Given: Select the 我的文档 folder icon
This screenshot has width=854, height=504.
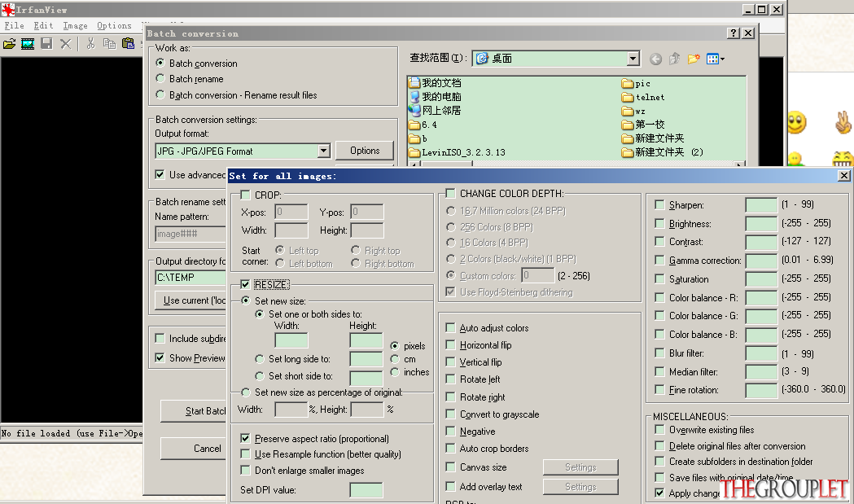Looking at the screenshot, I should [414, 83].
